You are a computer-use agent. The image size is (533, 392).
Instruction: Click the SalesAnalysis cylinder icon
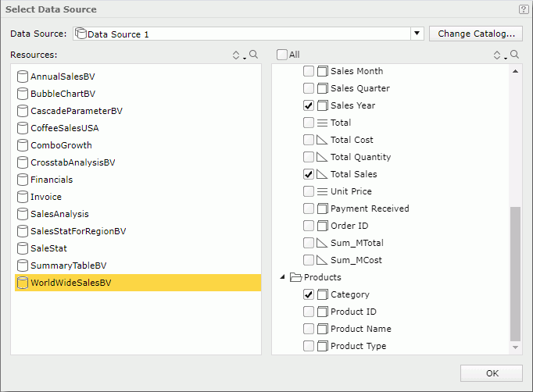point(23,214)
